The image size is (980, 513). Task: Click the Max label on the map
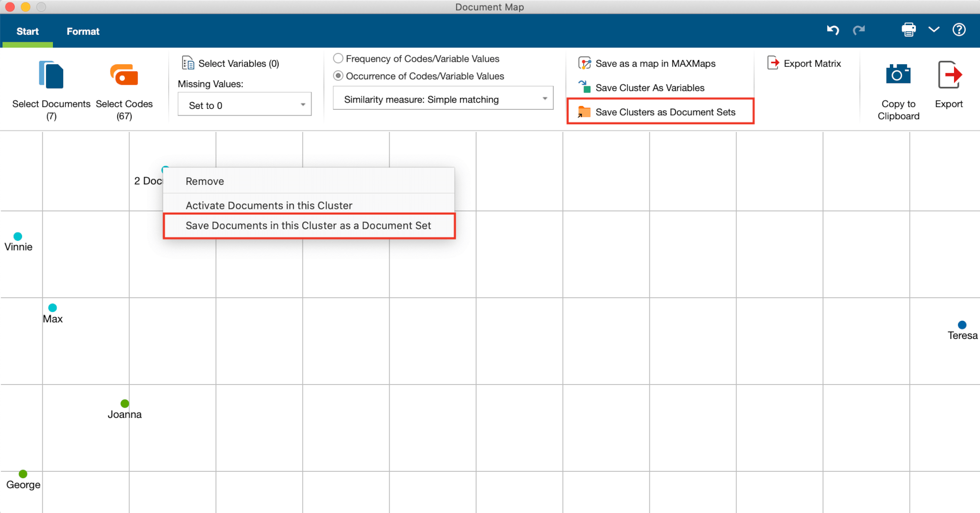coord(52,319)
